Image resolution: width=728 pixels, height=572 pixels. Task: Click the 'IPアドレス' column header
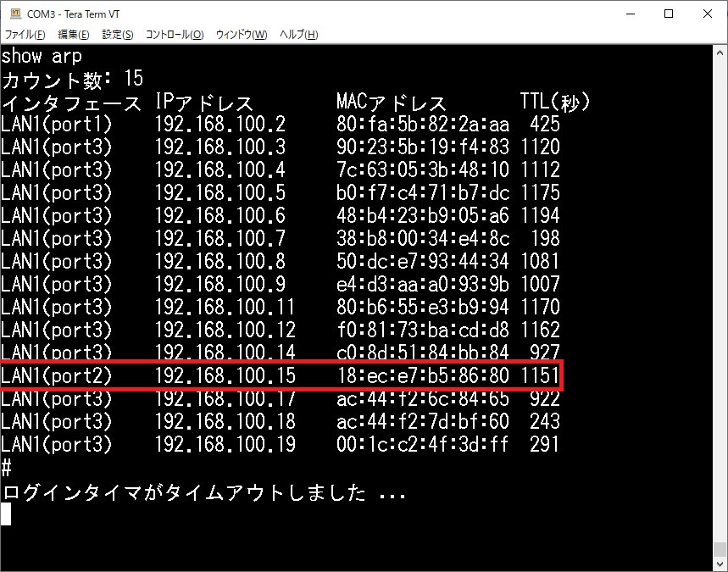point(203,103)
